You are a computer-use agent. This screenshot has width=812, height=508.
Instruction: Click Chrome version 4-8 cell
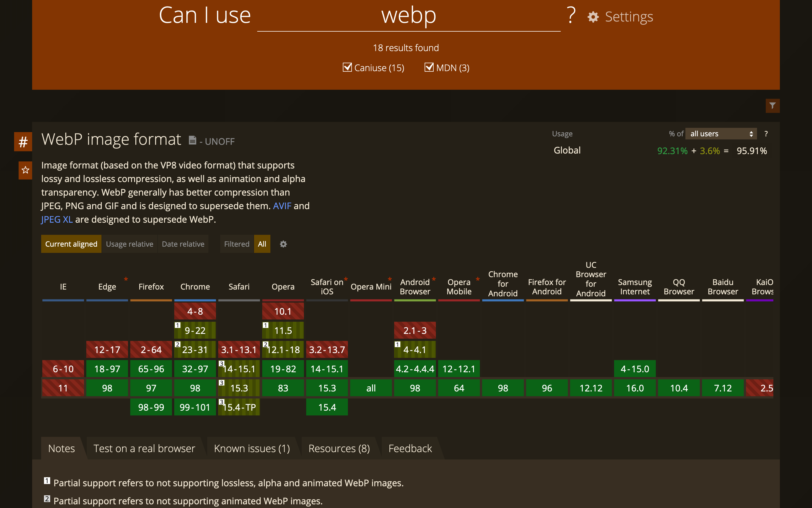195,311
